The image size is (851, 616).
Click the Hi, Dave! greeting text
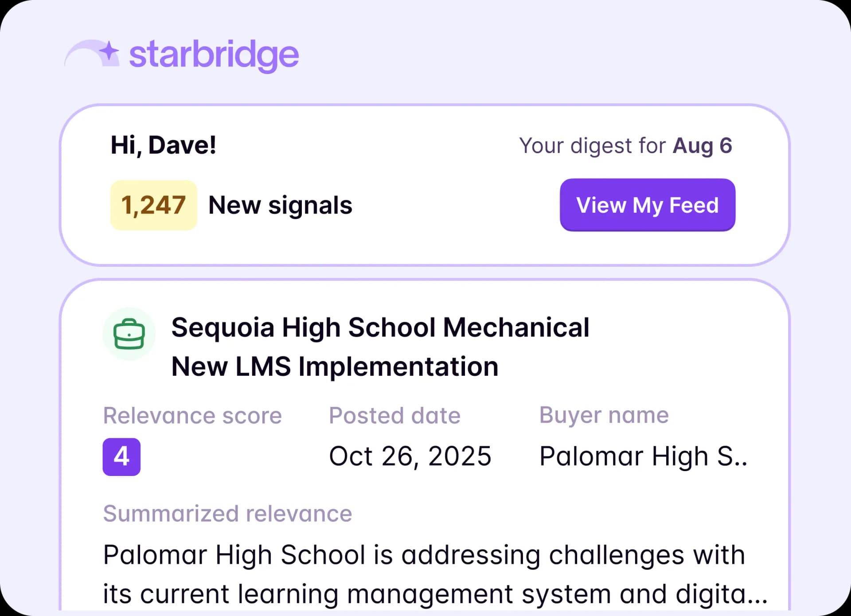pyautogui.click(x=163, y=145)
